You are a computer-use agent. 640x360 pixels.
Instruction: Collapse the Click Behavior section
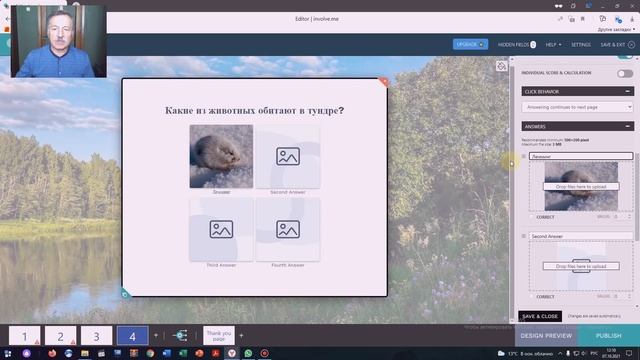click(x=627, y=91)
